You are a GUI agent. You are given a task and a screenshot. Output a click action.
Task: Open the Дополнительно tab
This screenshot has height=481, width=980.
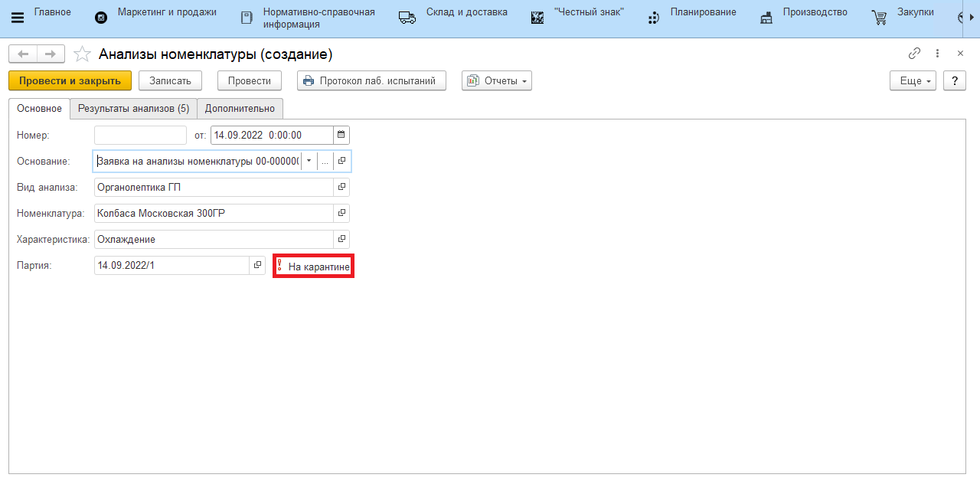pyautogui.click(x=240, y=109)
